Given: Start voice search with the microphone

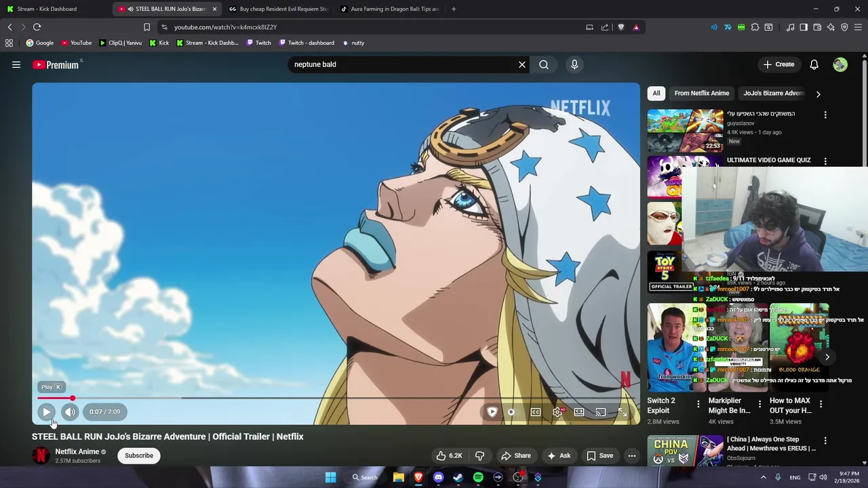Looking at the screenshot, I should pyautogui.click(x=574, y=64).
